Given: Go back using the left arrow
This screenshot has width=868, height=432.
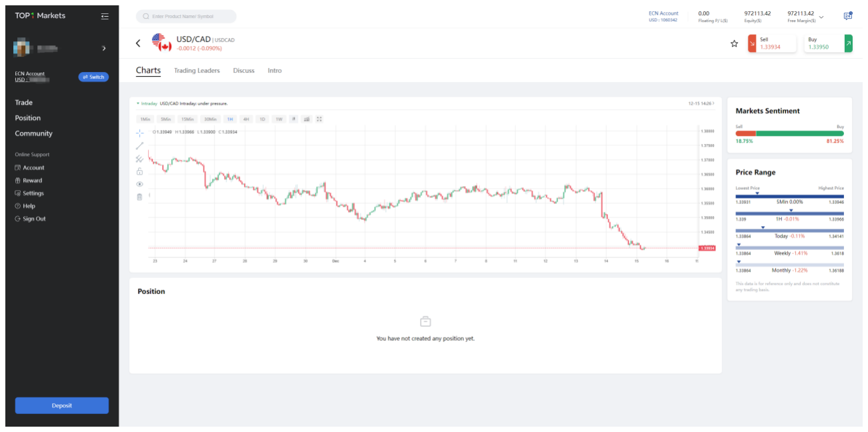Looking at the screenshot, I should click(x=138, y=43).
